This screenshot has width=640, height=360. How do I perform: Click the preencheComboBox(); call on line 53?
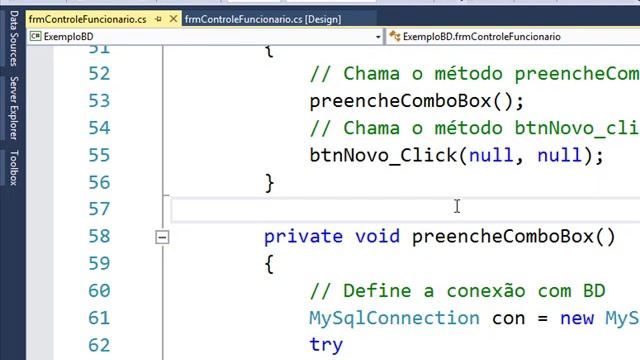coord(416,101)
